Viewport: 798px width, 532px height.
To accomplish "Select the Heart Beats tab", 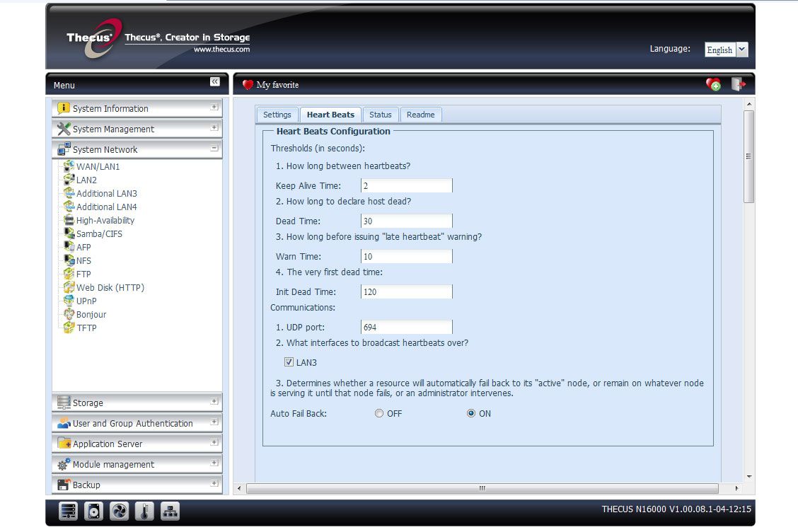I will tap(330, 115).
